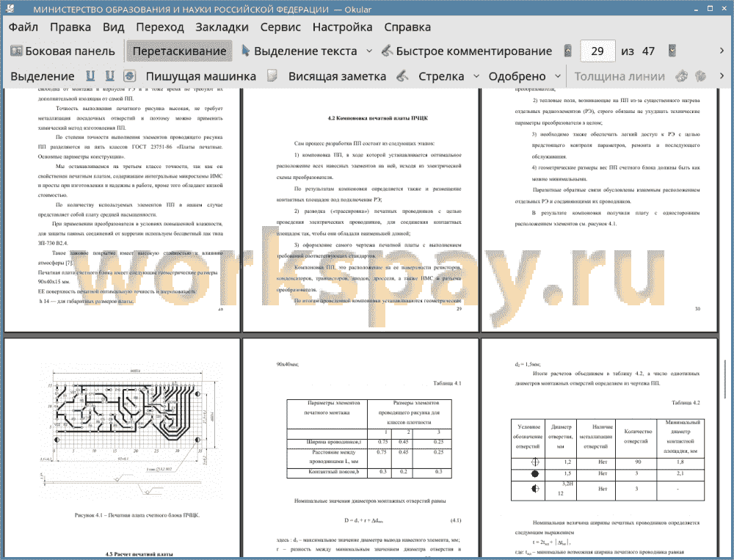Select the inline note icon

coord(272,76)
